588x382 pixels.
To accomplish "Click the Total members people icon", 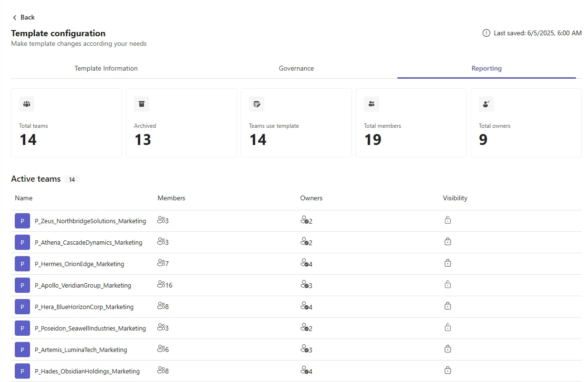I will 371,104.
